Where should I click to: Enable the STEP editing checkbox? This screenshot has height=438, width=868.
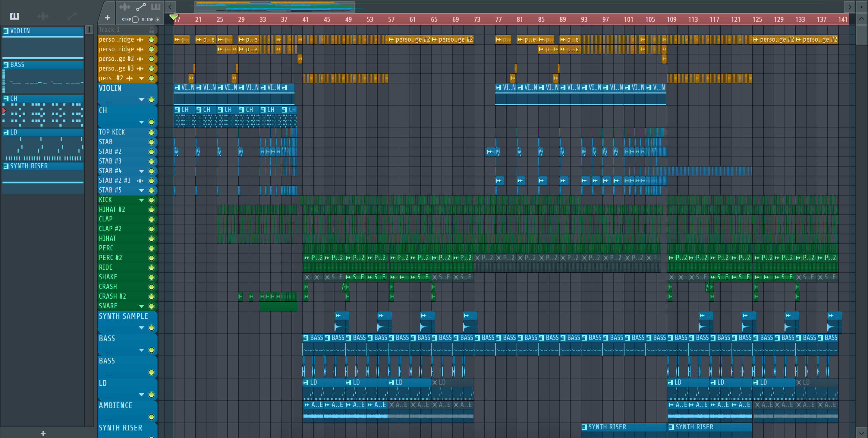[135, 20]
